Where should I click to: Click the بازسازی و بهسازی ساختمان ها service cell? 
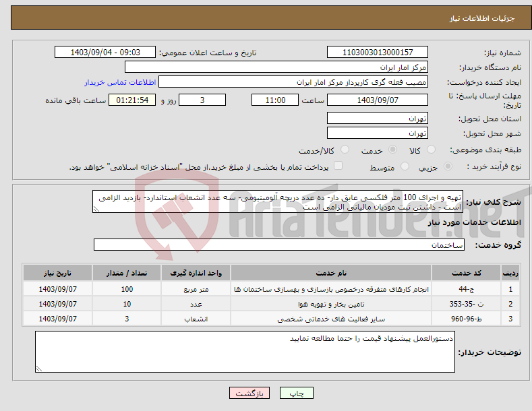(331, 289)
